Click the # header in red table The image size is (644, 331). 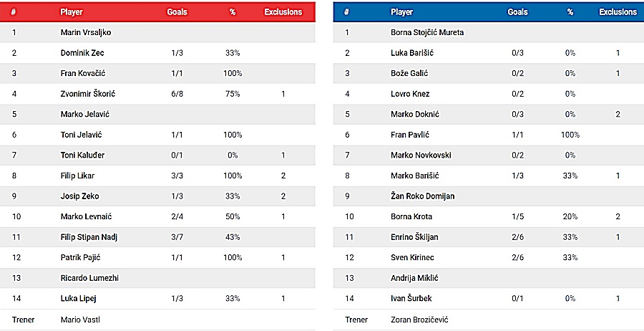(14, 12)
